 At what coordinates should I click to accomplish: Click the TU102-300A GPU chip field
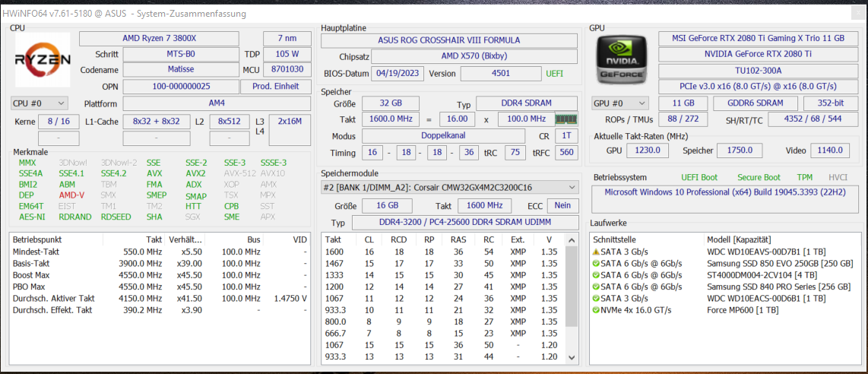click(757, 71)
